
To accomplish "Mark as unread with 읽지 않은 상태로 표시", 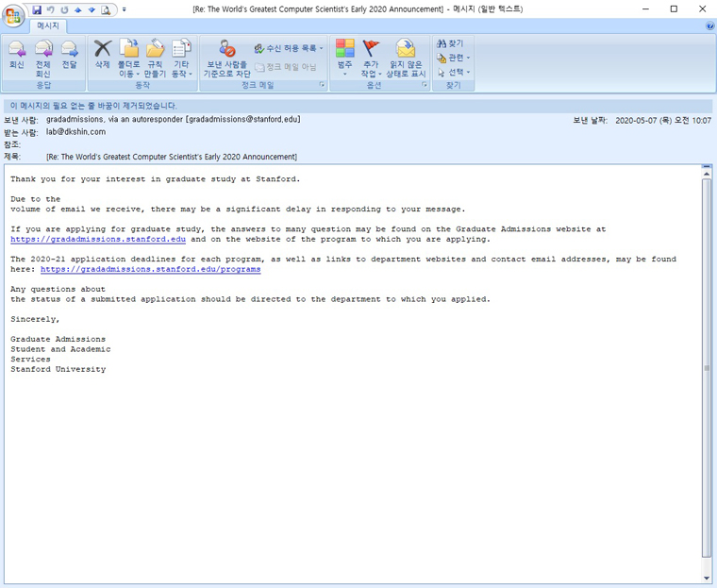I will pyautogui.click(x=406, y=59).
